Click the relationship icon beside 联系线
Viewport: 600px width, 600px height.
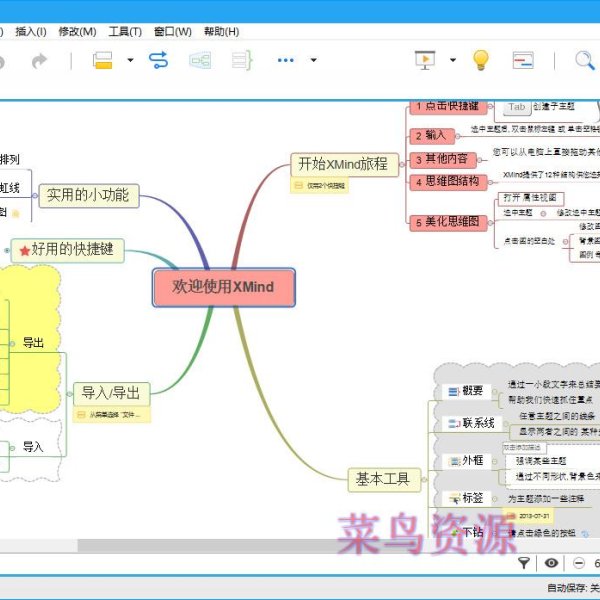tap(454, 424)
